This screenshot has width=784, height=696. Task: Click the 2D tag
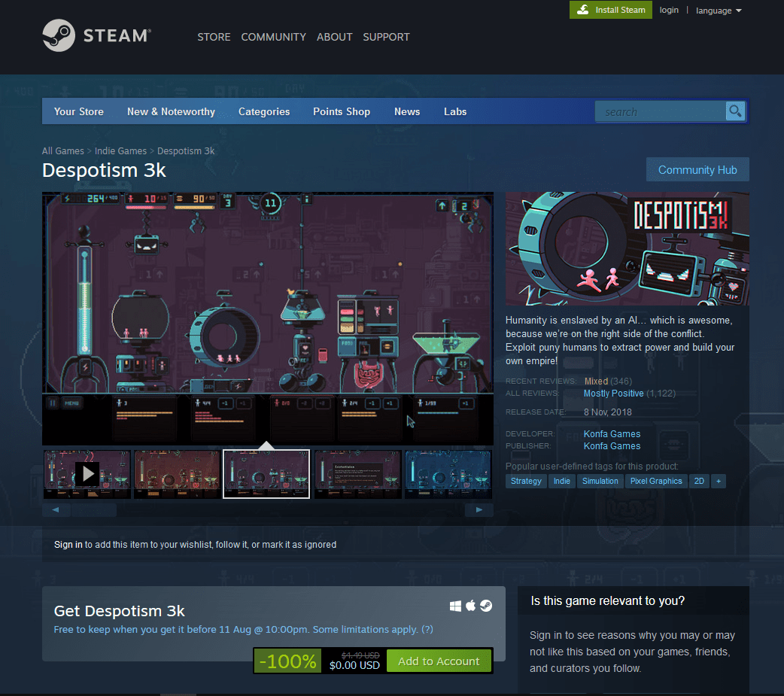click(x=699, y=481)
